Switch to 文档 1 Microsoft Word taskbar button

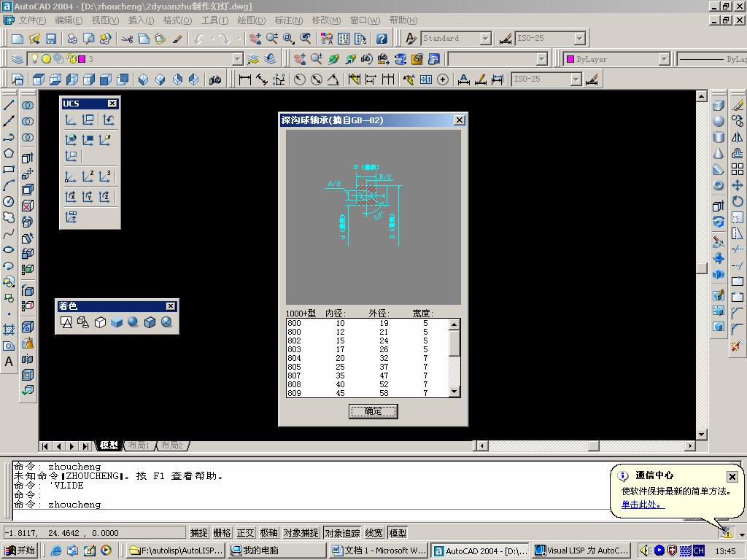coord(379,551)
